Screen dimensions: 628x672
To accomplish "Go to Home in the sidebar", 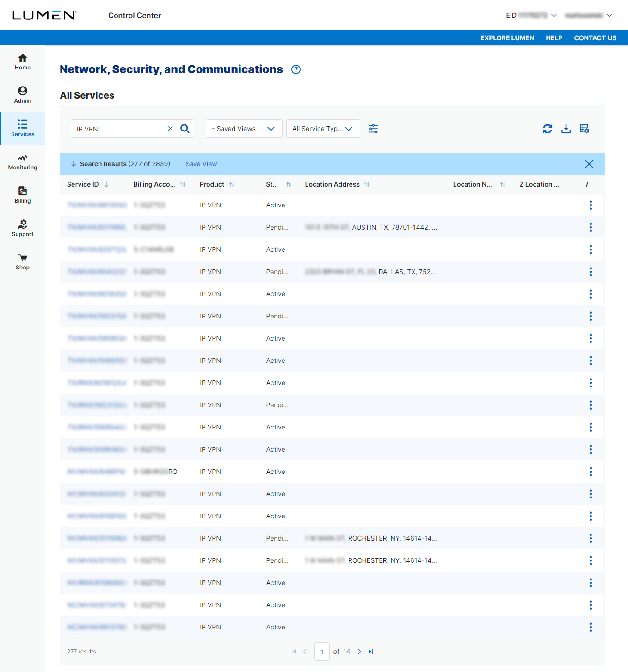I will pos(22,62).
